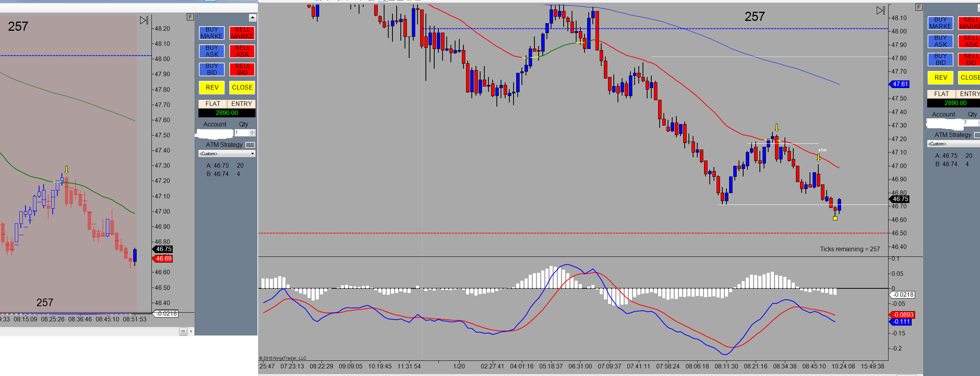This screenshot has height=376, width=980.
Task: Click -0.0218 indicator value on left chart
Action: [x=165, y=314]
